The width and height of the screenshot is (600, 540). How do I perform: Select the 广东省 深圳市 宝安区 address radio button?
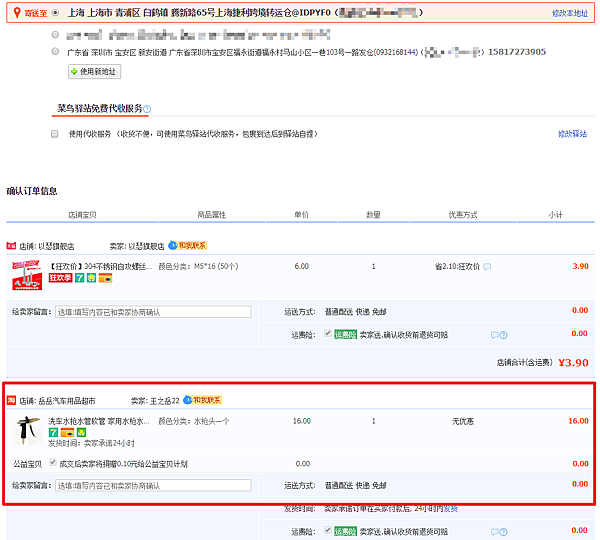(55, 51)
